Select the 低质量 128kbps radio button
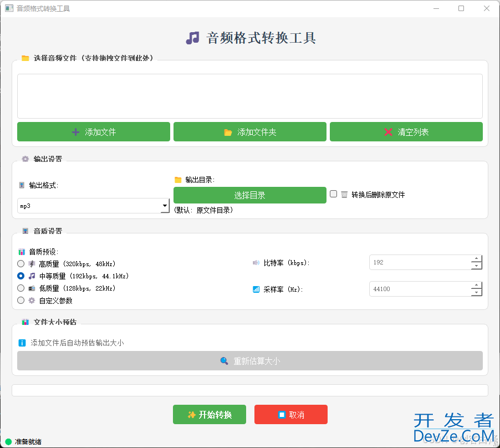Screen dimensions: 500x448 tap(21, 288)
